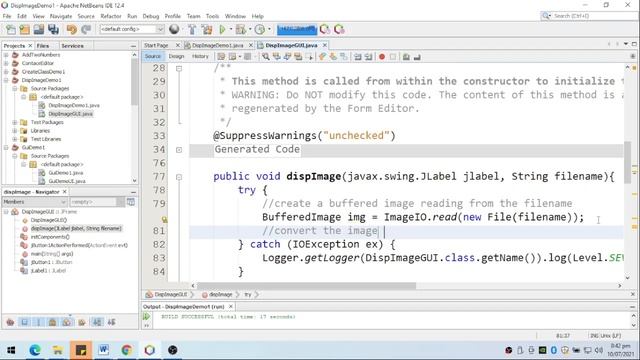This screenshot has height=360, width=640.
Task: Open Word from the taskbar
Action: pos(104,350)
